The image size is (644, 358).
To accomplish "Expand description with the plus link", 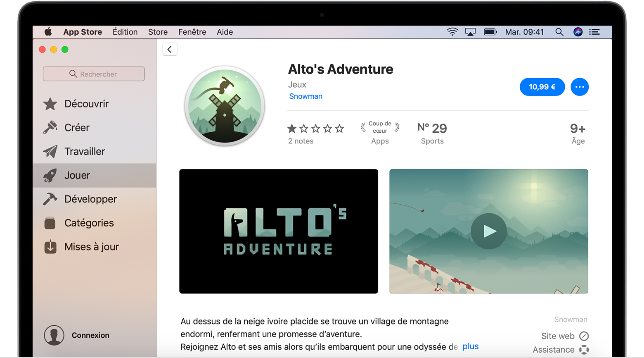I will (470, 346).
